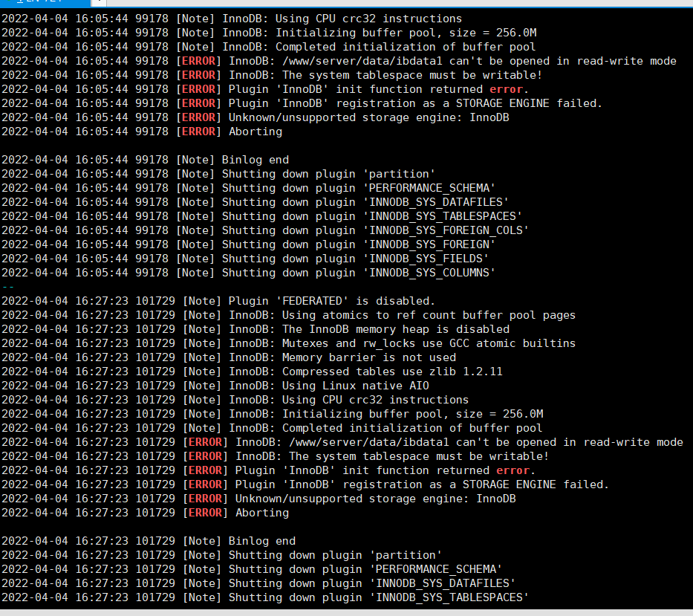Screen dimensions: 693x616
Task: Click the 16:05:44 'Completed initialization of buffer pool' line
Action: click(268, 47)
